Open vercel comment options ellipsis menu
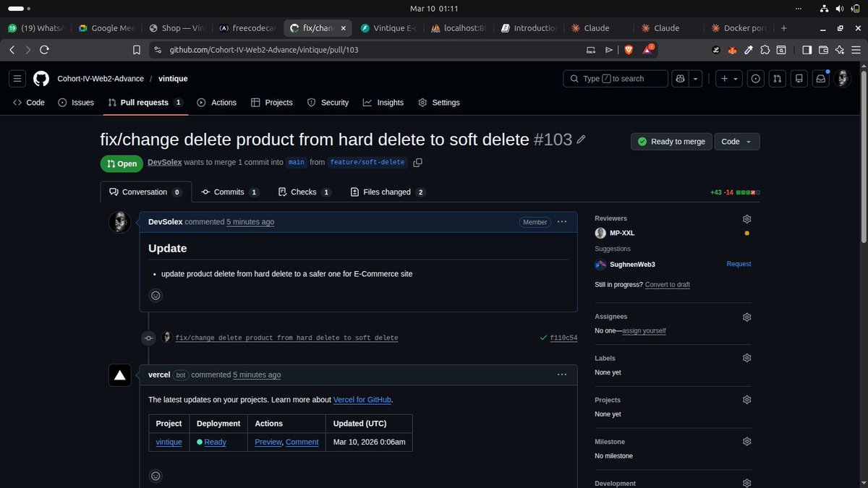The width and height of the screenshot is (868, 488). [x=562, y=374]
